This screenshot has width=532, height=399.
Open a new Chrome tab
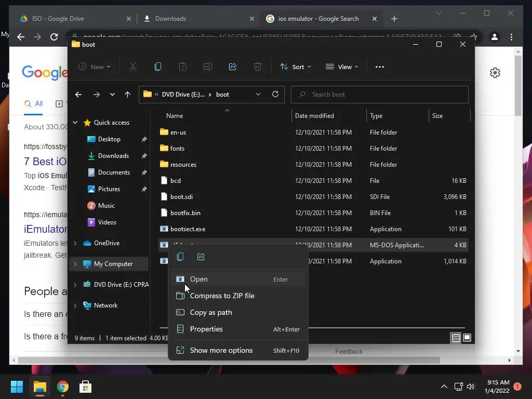(x=394, y=19)
